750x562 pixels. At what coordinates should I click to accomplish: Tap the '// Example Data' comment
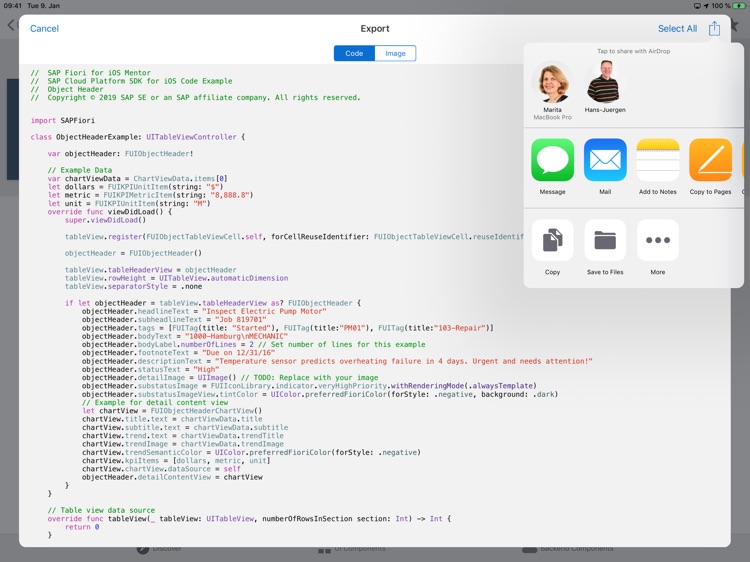click(x=80, y=170)
